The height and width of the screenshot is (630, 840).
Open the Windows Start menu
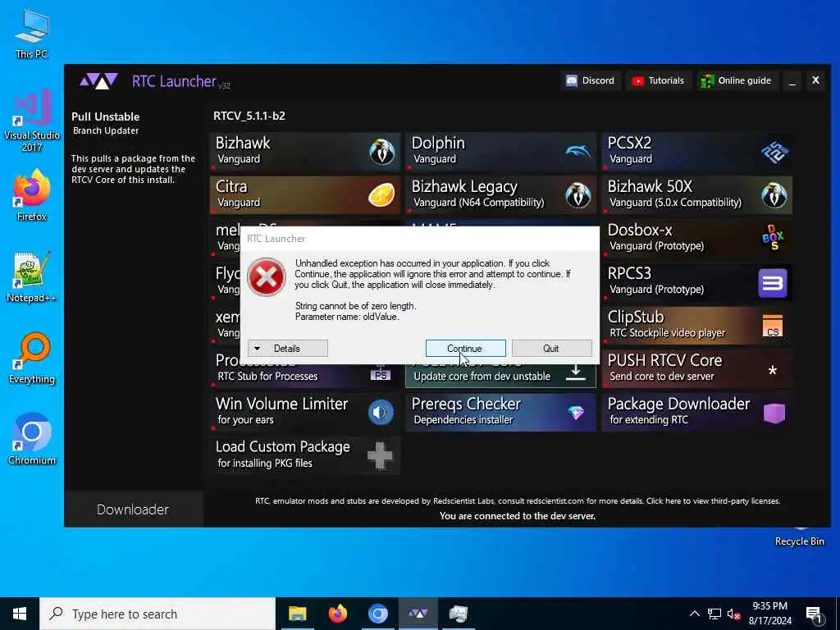(20, 614)
